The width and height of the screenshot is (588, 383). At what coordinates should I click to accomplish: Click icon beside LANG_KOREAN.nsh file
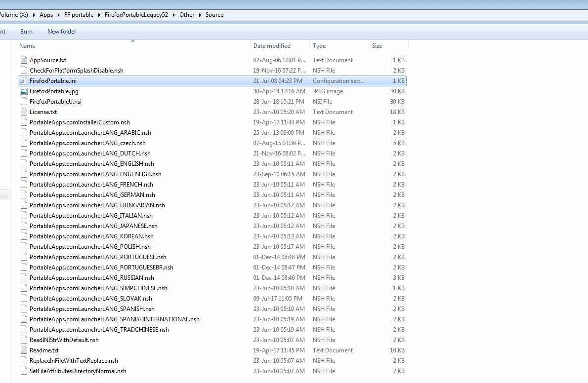pyautogui.click(x=24, y=236)
